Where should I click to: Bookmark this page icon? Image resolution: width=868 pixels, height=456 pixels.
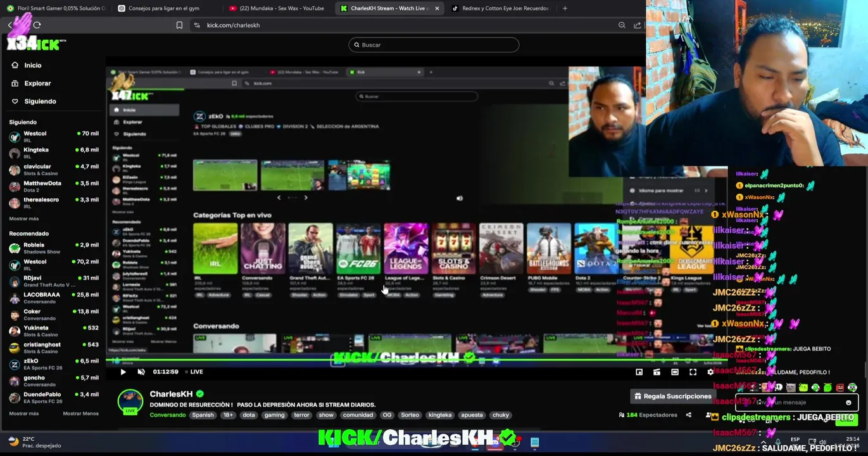(x=179, y=25)
